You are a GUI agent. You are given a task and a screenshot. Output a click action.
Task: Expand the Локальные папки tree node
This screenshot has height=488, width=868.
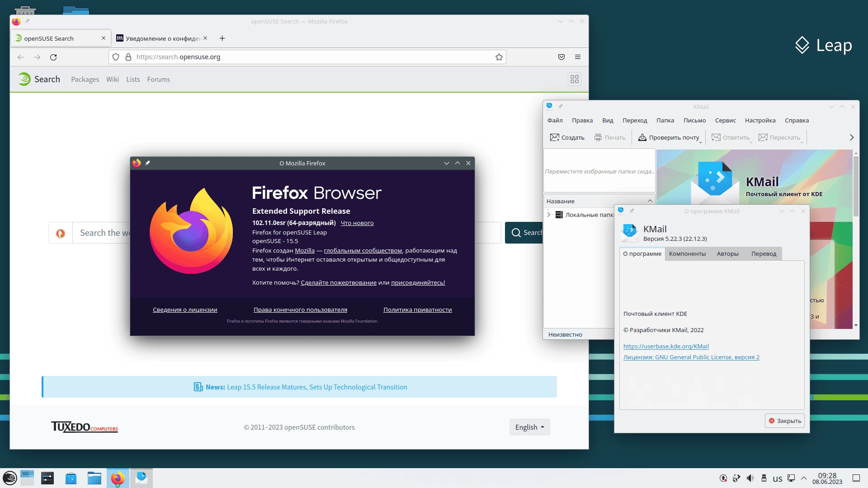(x=549, y=215)
